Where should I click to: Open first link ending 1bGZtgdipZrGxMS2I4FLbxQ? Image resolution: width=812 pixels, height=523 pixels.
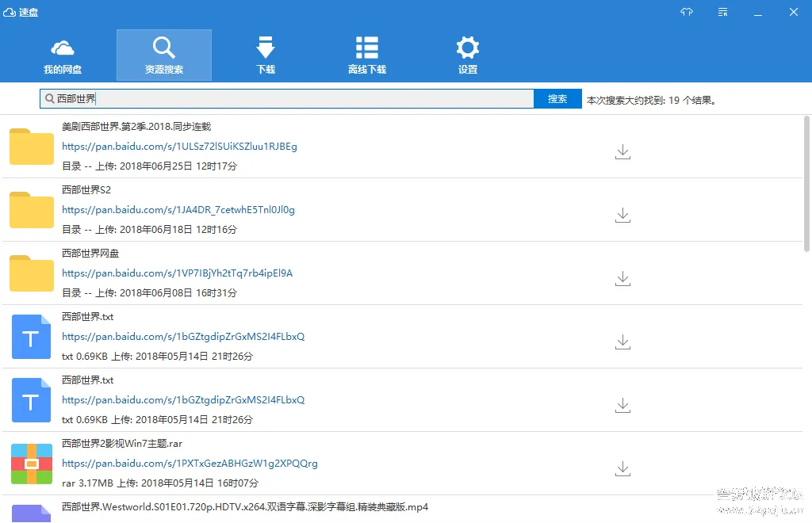click(183, 336)
